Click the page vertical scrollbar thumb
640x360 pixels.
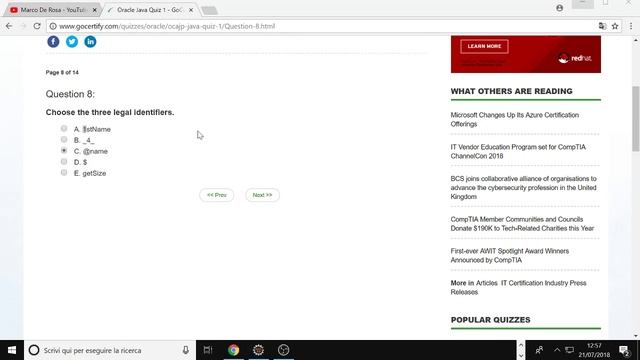636,119
